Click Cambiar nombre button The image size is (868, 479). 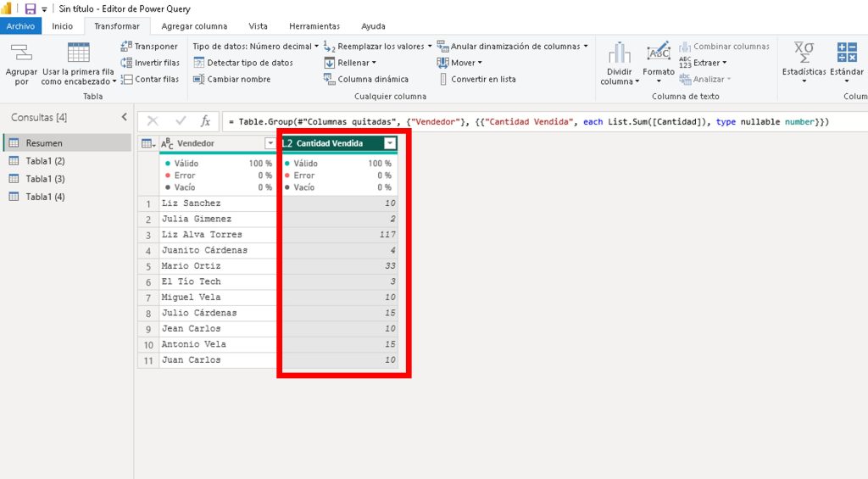click(231, 79)
